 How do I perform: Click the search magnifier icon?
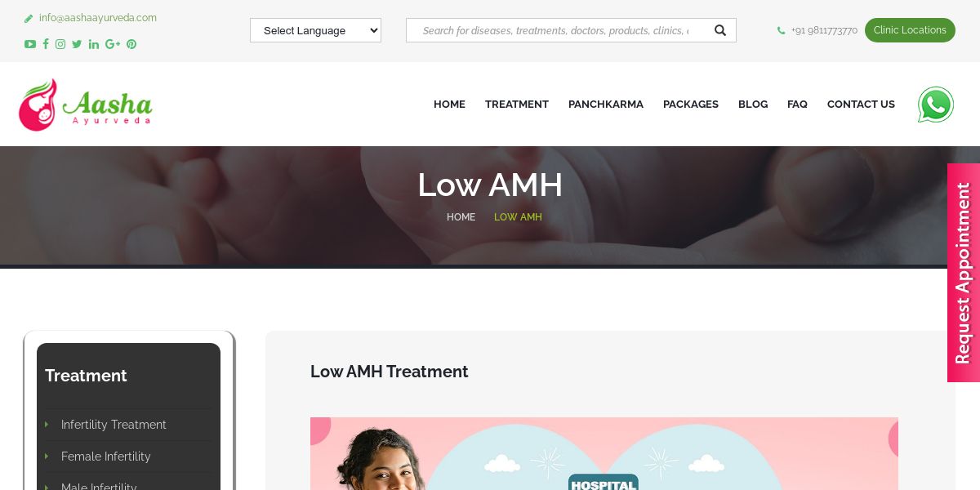point(720,30)
